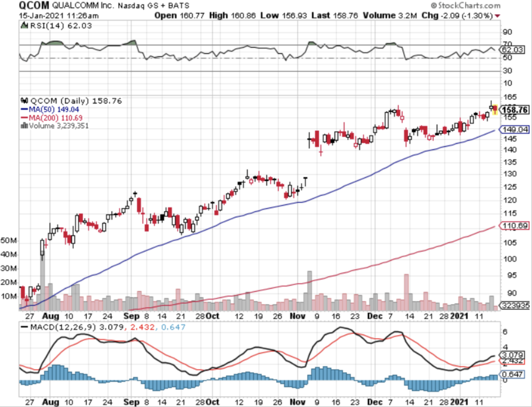Click the Oct label under the volume bars
This screenshot has width=532, height=407.
click(x=213, y=316)
